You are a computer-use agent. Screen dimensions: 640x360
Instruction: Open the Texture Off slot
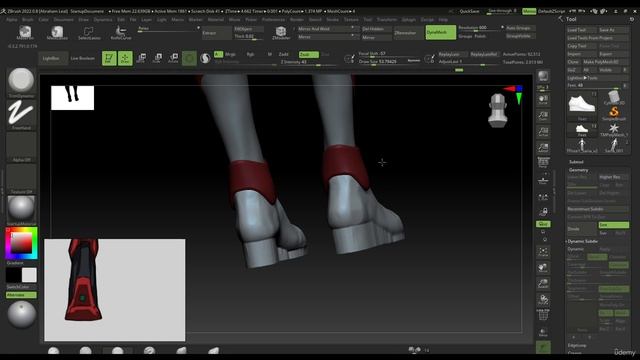coord(21,179)
